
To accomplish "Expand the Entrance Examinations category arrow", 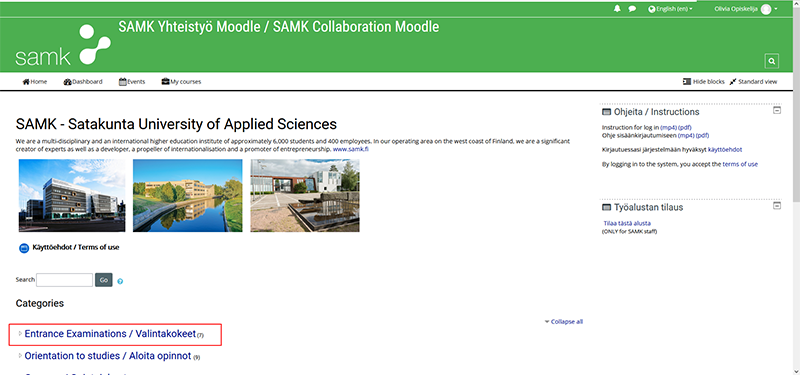I will coord(20,334).
